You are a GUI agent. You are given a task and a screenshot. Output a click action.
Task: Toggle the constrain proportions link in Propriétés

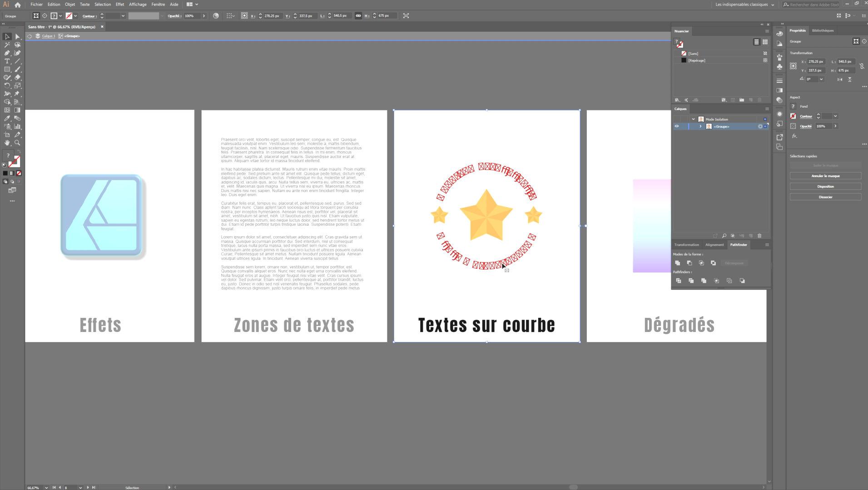[x=862, y=66]
